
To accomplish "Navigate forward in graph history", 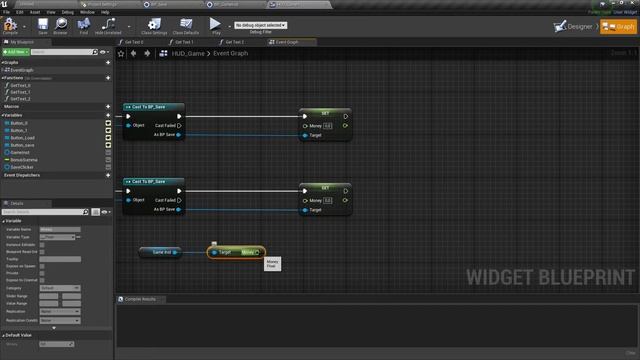I will [147, 53].
